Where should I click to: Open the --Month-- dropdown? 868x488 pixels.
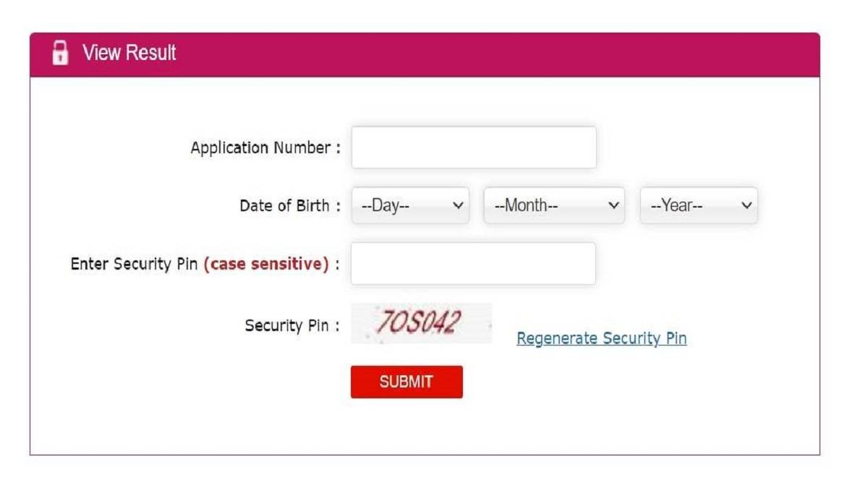coord(553,205)
